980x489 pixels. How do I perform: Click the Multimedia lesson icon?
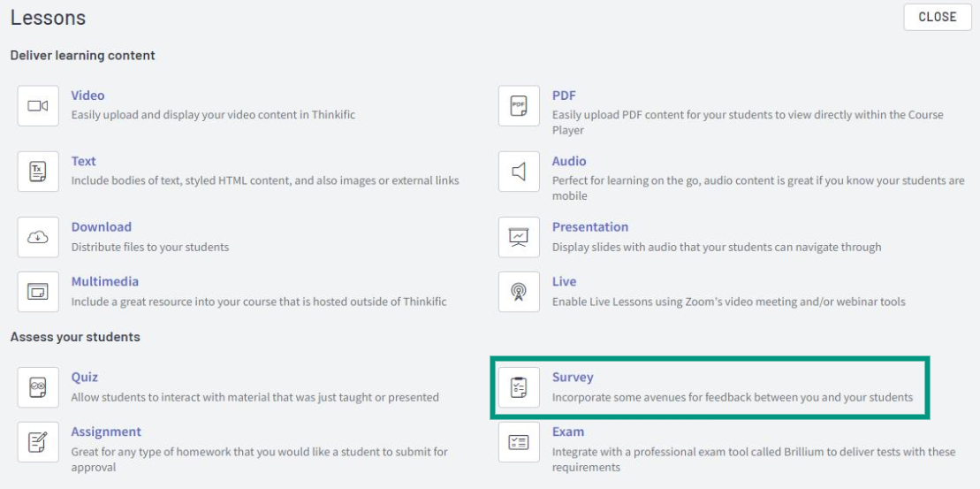[x=38, y=292]
